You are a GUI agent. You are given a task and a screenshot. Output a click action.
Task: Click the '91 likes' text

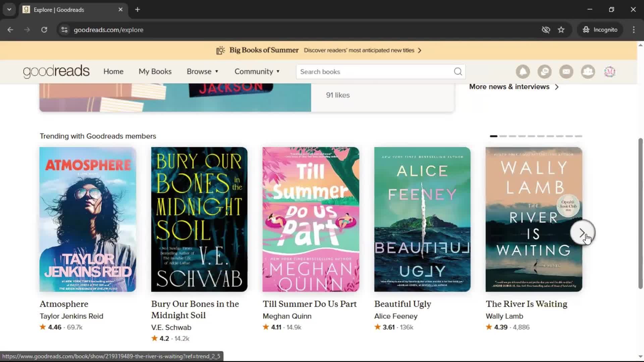[338, 95]
